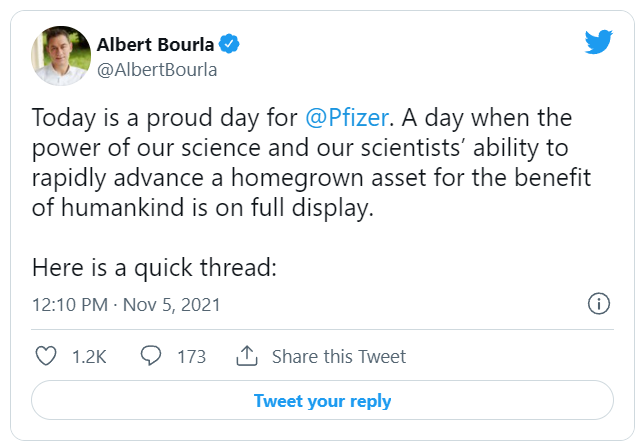Click the Twitter bird logo

[598, 41]
